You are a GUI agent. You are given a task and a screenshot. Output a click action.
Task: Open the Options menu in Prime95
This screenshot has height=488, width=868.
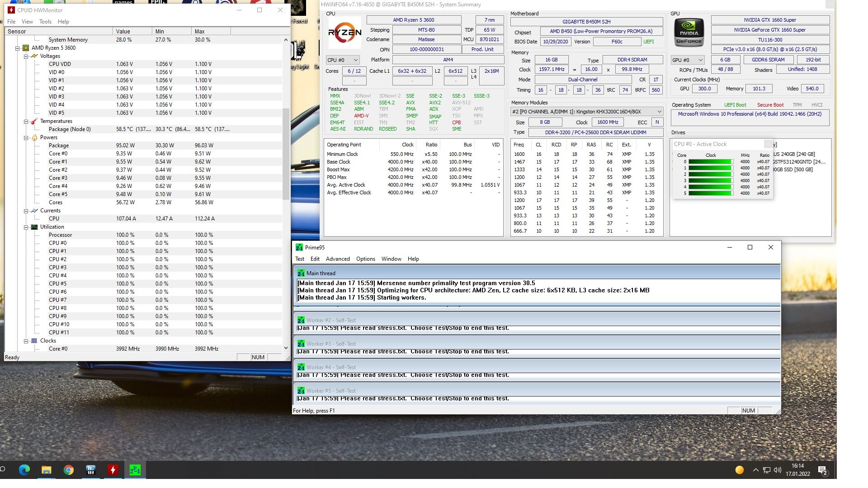coord(365,259)
